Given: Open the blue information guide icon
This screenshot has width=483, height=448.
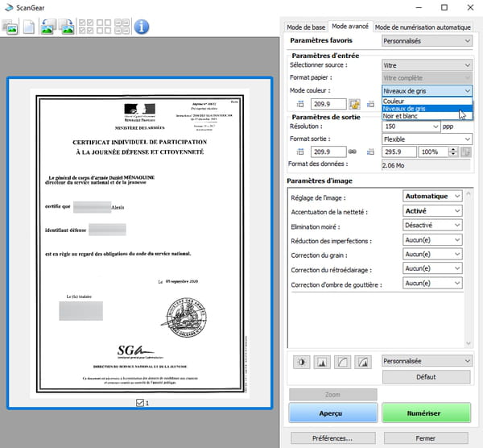Looking at the screenshot, I should point(142,27).
